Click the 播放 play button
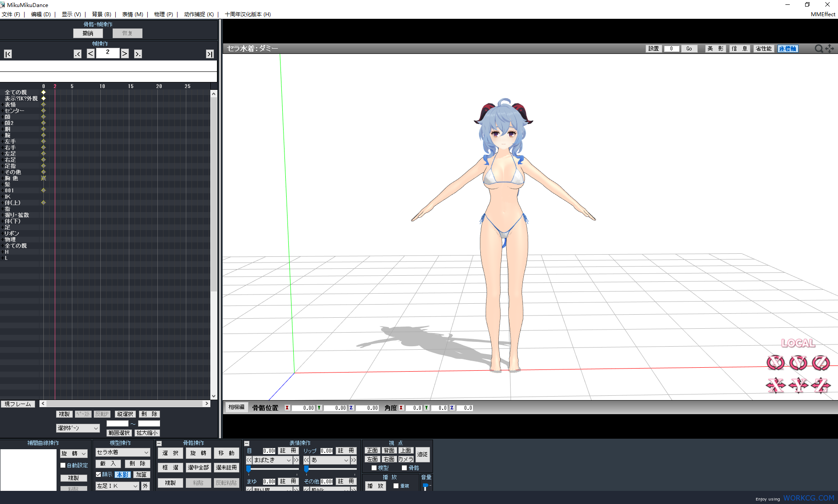The image size is (838, 504). coord(375,486)
